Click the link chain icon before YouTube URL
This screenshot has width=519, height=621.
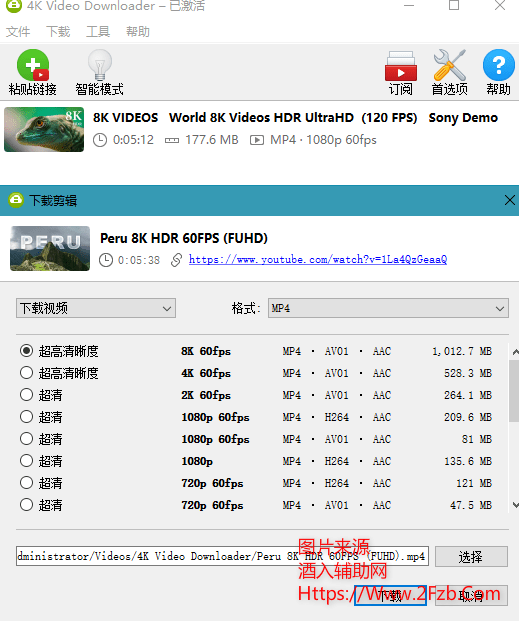pos(176,260)
